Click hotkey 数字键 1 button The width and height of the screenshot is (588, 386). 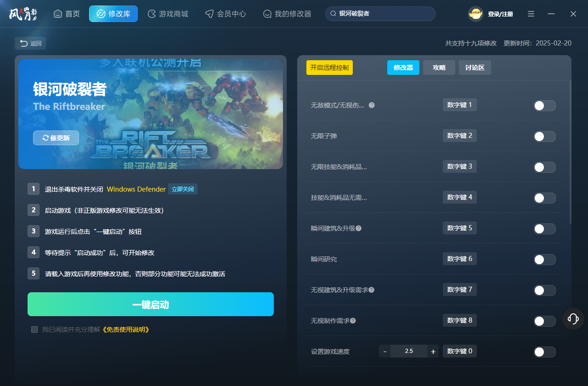(x=460, y=105)
